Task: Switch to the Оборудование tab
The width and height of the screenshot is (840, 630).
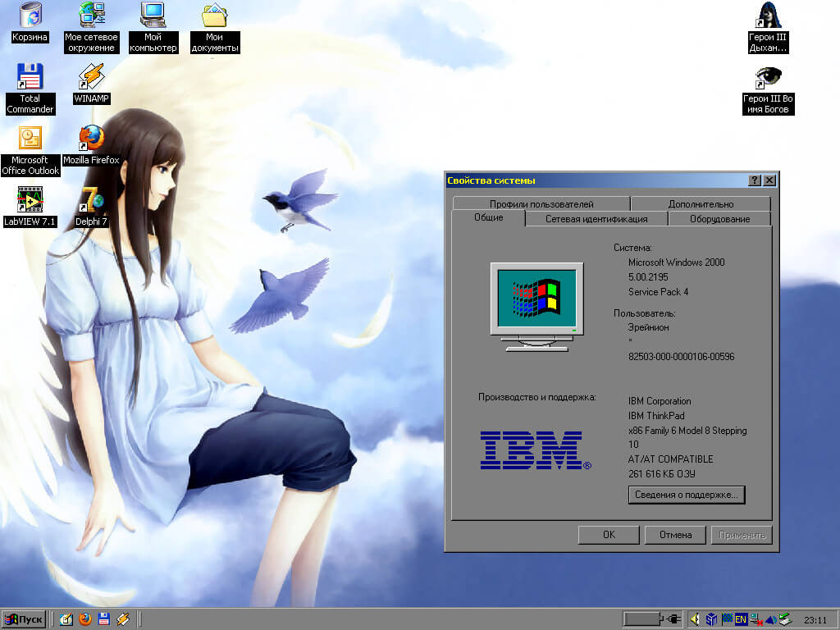Action: click(x=719, y=219)
